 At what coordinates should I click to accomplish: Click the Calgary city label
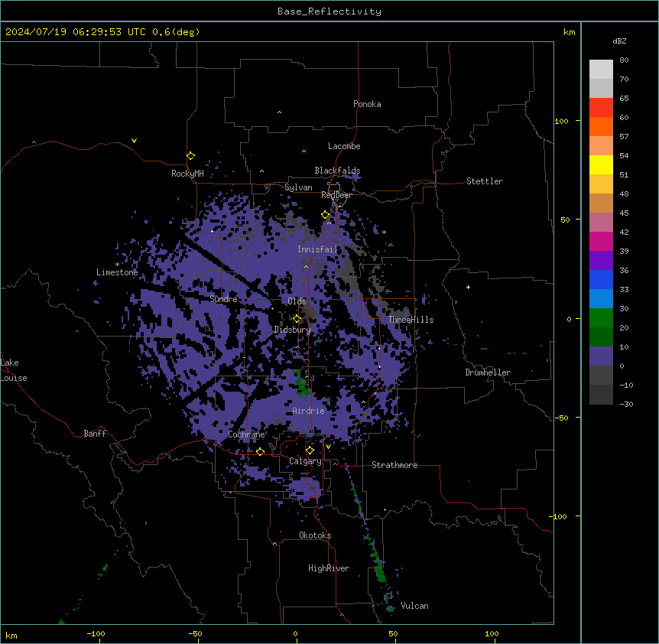[x=305, y=461]
